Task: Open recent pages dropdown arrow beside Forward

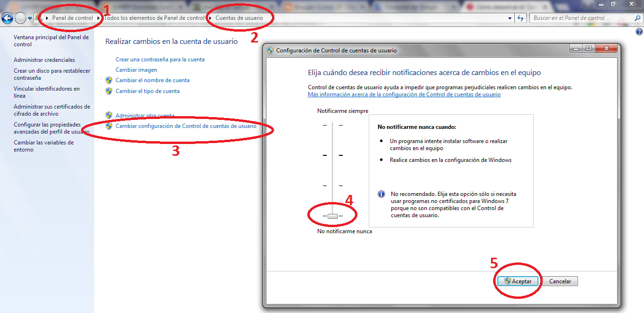Action: [30, 18]
